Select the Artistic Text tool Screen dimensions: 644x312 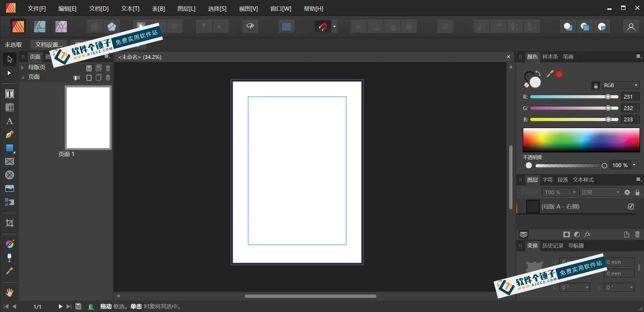pos(9,121)
